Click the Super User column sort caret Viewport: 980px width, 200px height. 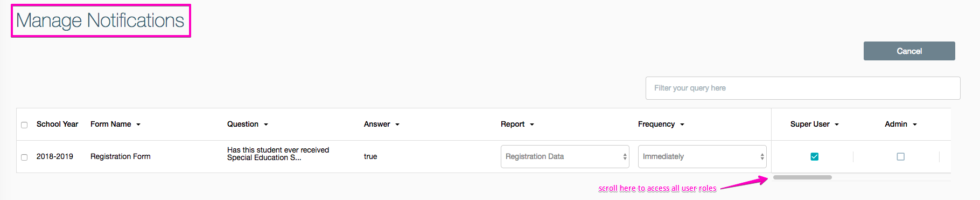point(837,125)
